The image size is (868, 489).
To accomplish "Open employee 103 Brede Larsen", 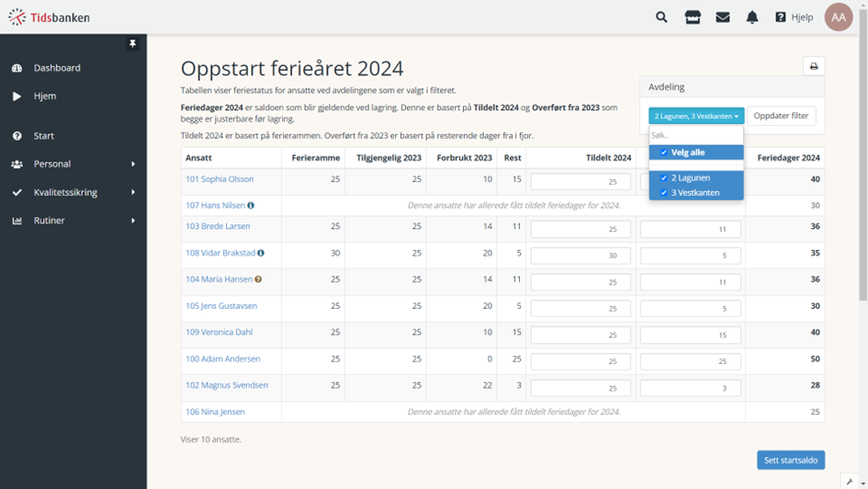I will point(218,226).
